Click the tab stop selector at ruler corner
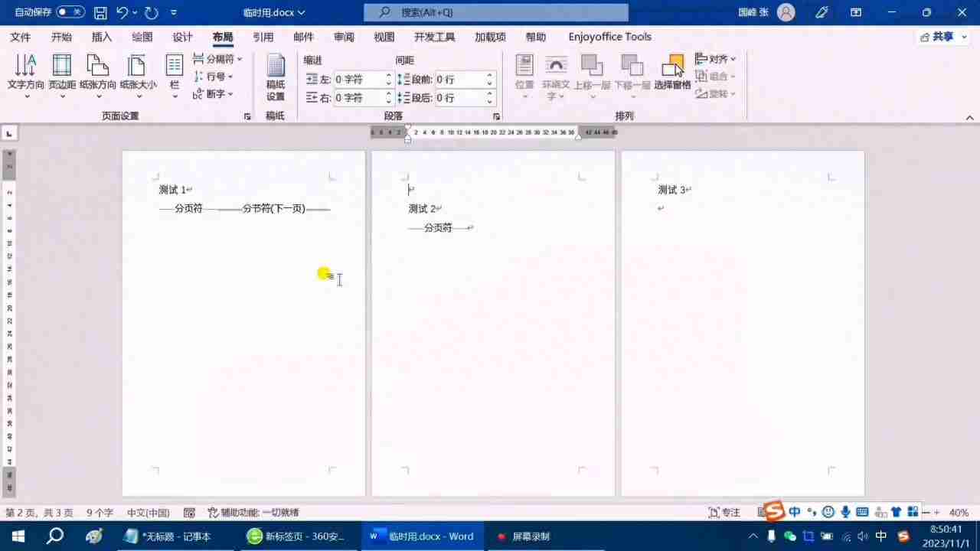The height and width of the screenshot is (551, 980). click(9, 133)
